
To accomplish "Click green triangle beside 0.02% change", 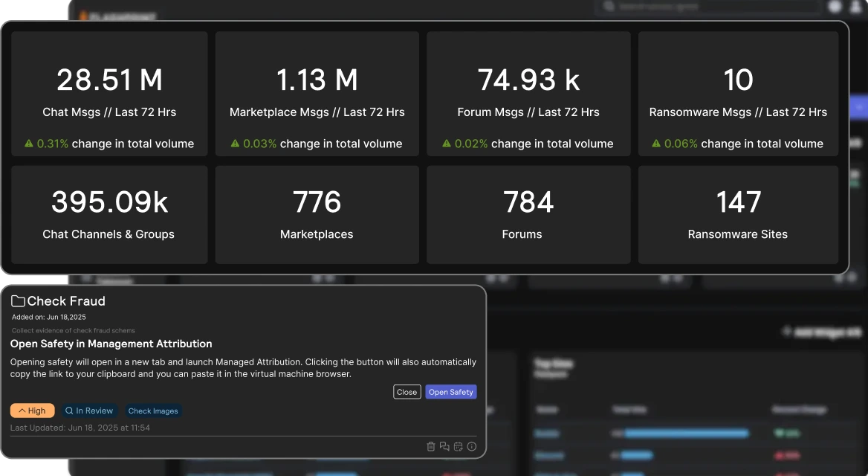I will (446, 144).
